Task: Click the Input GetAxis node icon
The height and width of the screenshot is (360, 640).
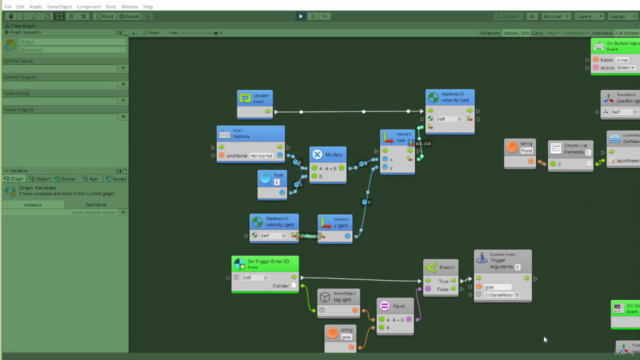Action: [224, 134]
